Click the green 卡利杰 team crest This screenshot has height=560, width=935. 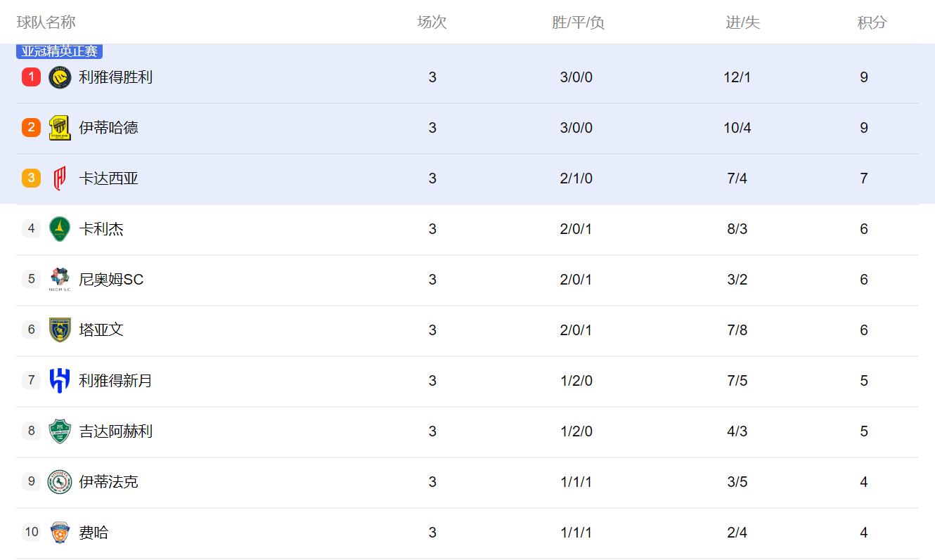tap(60, 229)
